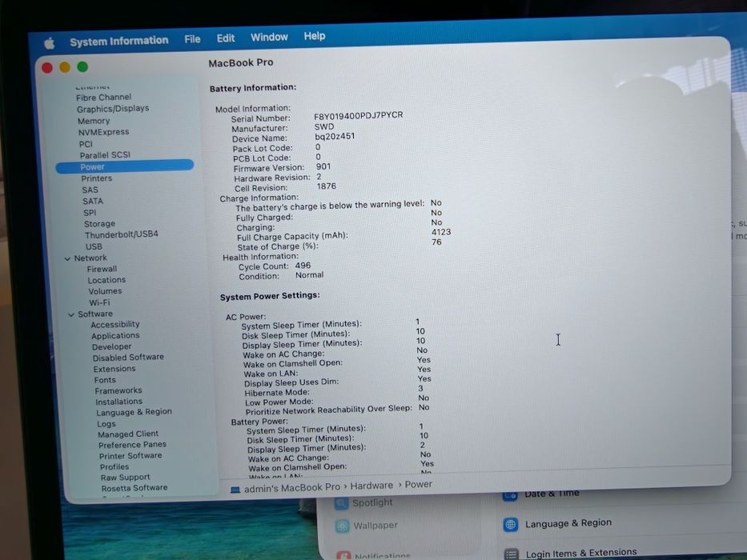The image size is (747, 560).
Task: Select SAS in the sidebar
Action: (x=90, y=190)
